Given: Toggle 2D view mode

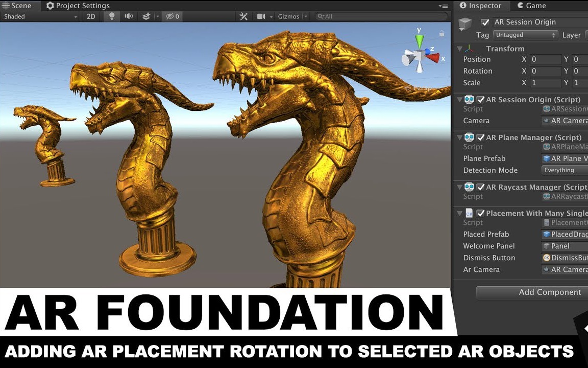Looking at the screenshot, I should [x=90, y=16].
